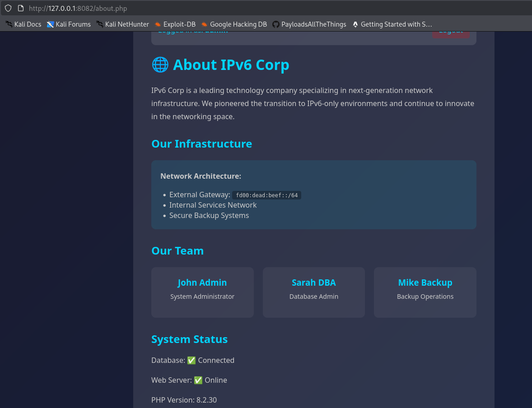532x408 pixels.
Task: Click the fd00:dead:beef::/64 code value
Action: click(267, 195)
